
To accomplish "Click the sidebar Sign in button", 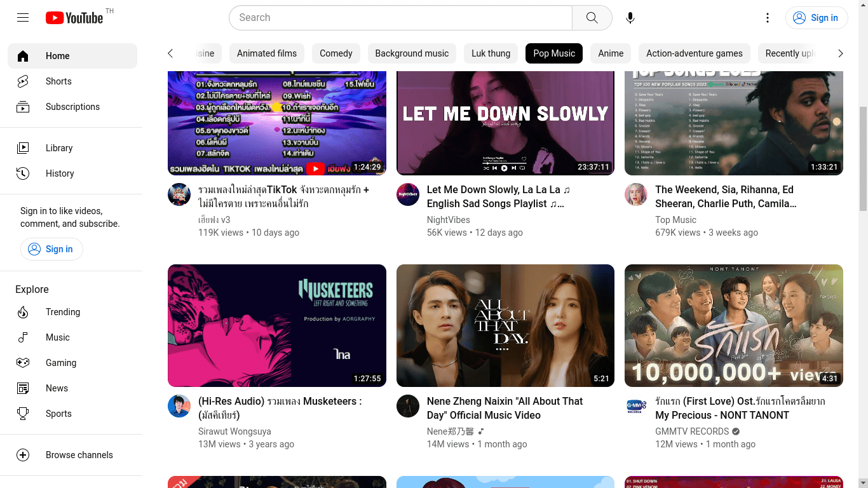I will tap(51, 249).
